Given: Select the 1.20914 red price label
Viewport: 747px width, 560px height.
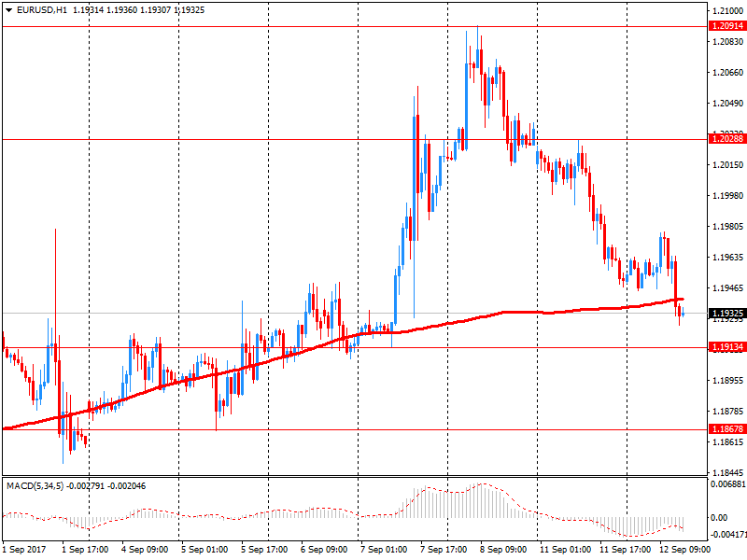Looking at the screenshot, I should point(727,26).
